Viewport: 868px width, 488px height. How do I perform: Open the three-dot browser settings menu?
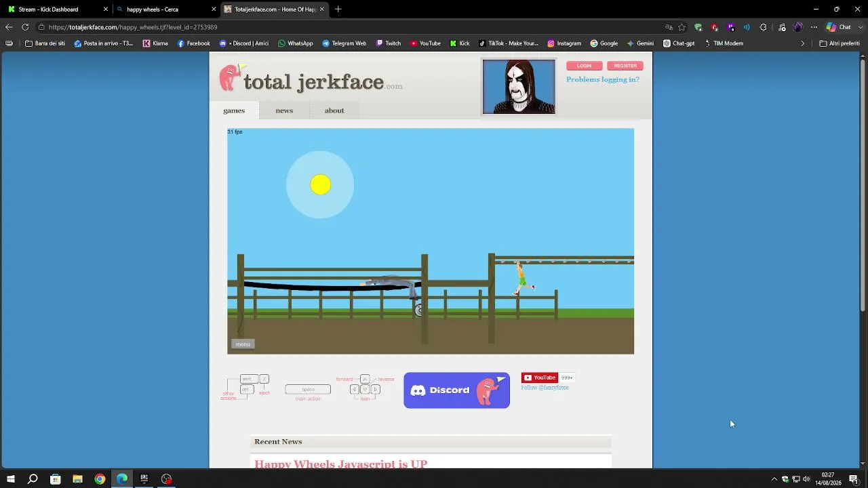[x=814, y=27]
